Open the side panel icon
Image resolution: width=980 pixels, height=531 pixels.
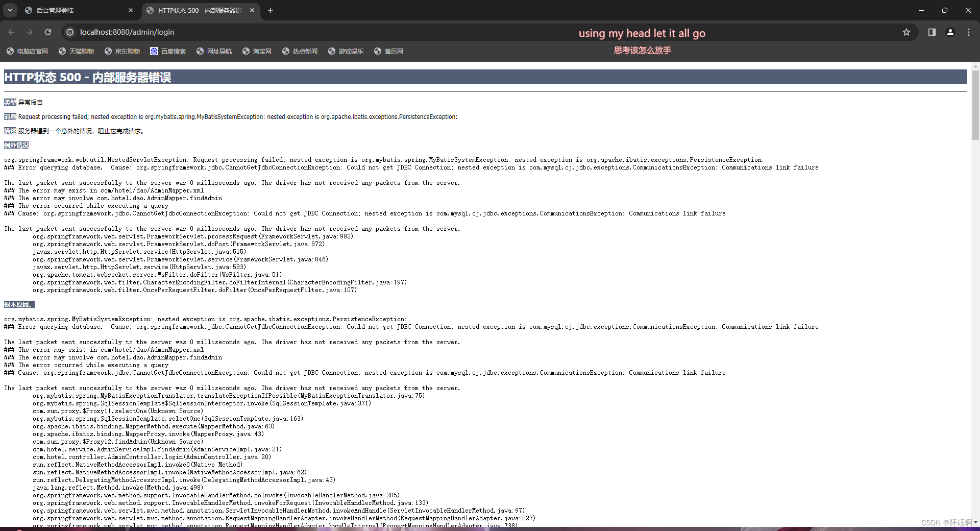(931, 32)
